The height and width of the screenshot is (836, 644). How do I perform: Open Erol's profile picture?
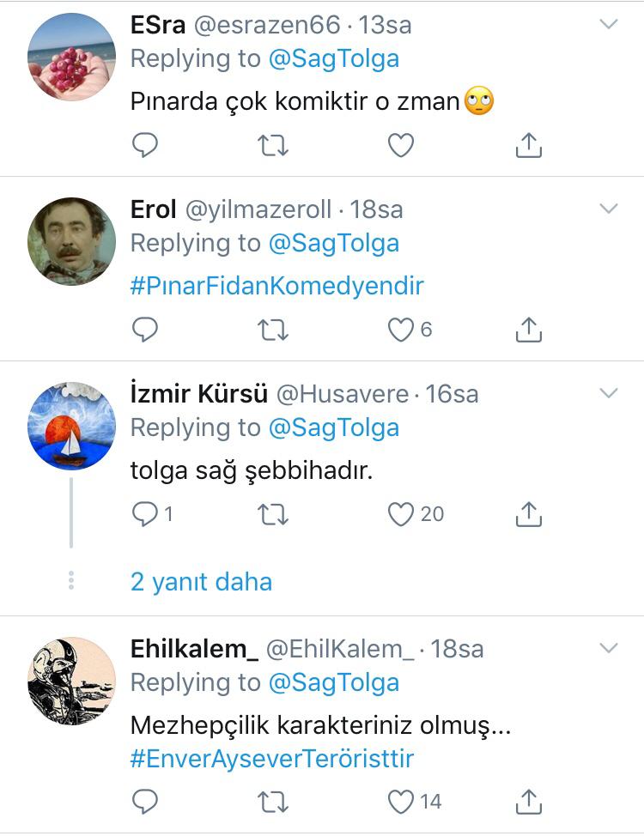[x=71, y=241]
